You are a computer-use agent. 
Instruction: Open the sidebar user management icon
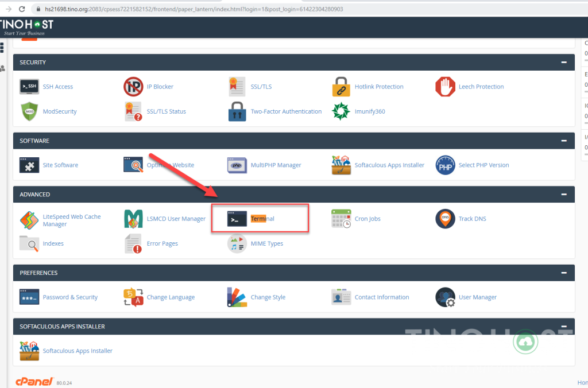3,68
